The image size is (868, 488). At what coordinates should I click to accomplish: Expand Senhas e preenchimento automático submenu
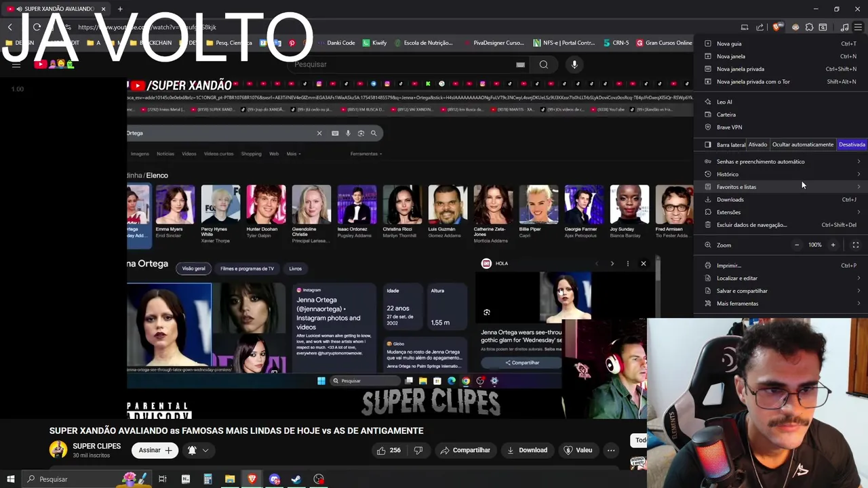[781, 161]
